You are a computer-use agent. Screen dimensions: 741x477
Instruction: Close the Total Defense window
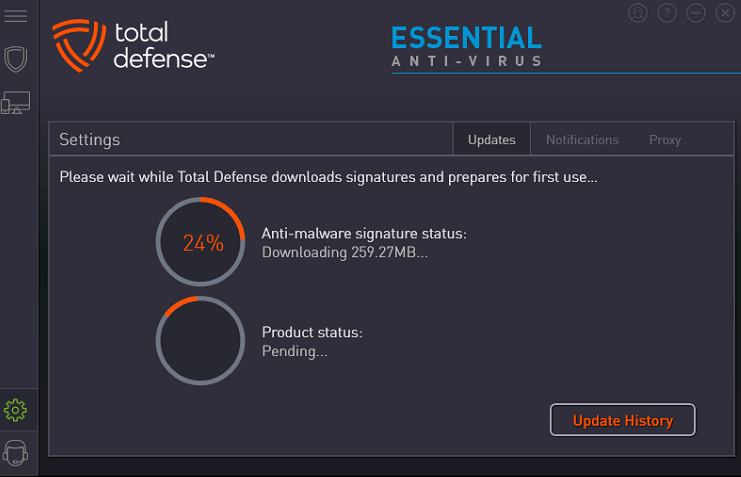pos(725,13)
